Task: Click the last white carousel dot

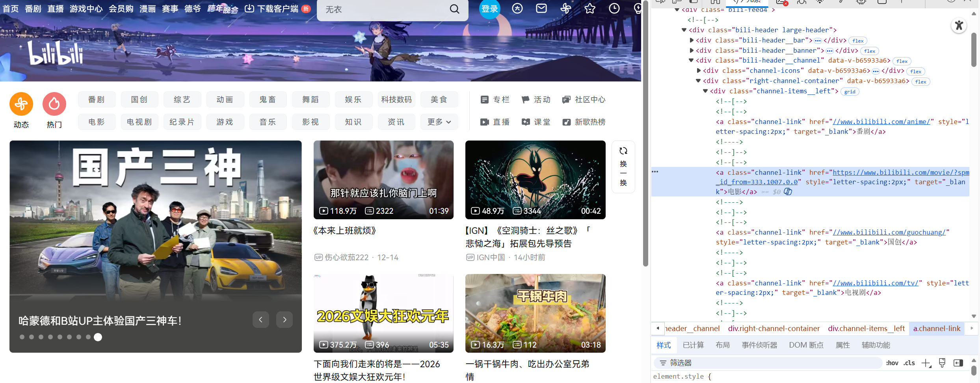Action: pyautogui.click(x=98, y=337)
